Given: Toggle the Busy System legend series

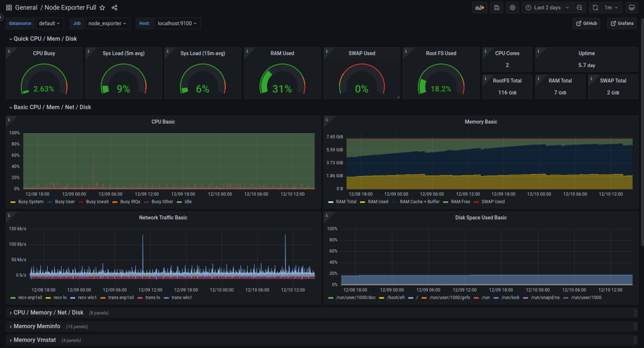Looking at the screenshot, I should (31, 202).
